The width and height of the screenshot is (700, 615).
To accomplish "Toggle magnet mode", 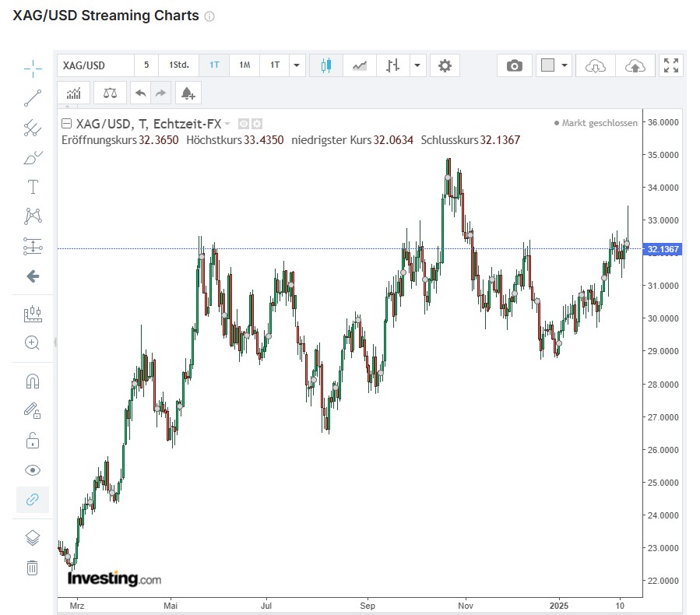I will [33, 381].
